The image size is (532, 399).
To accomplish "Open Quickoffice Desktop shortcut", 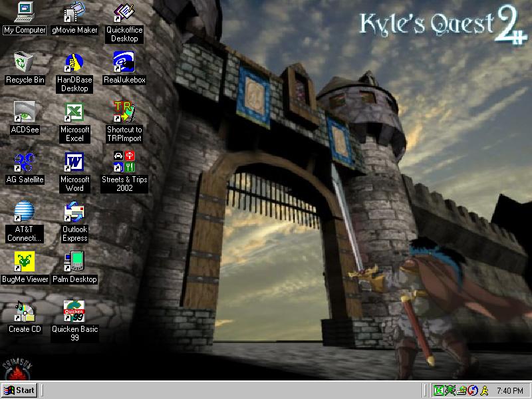I will click(x=124, y=12).
